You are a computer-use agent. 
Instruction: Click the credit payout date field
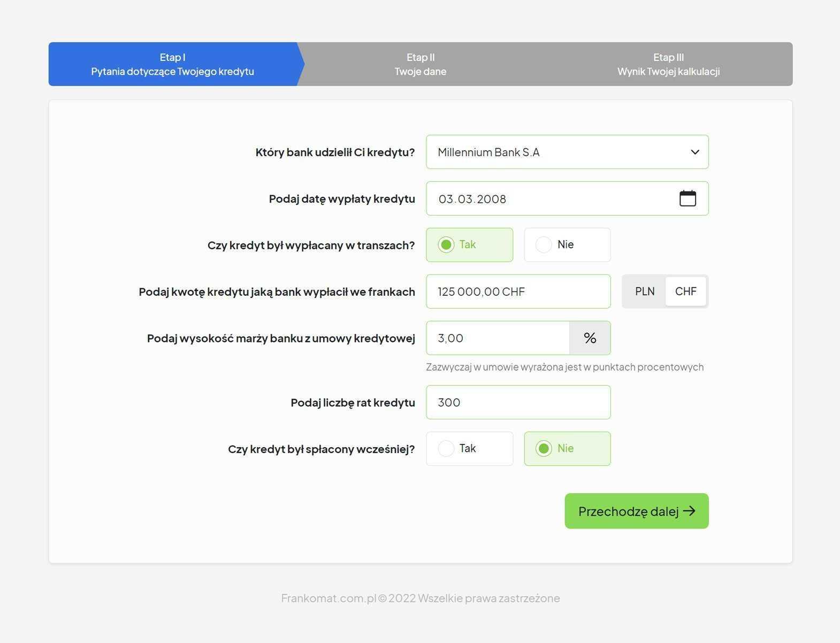[x=567, y=198]
